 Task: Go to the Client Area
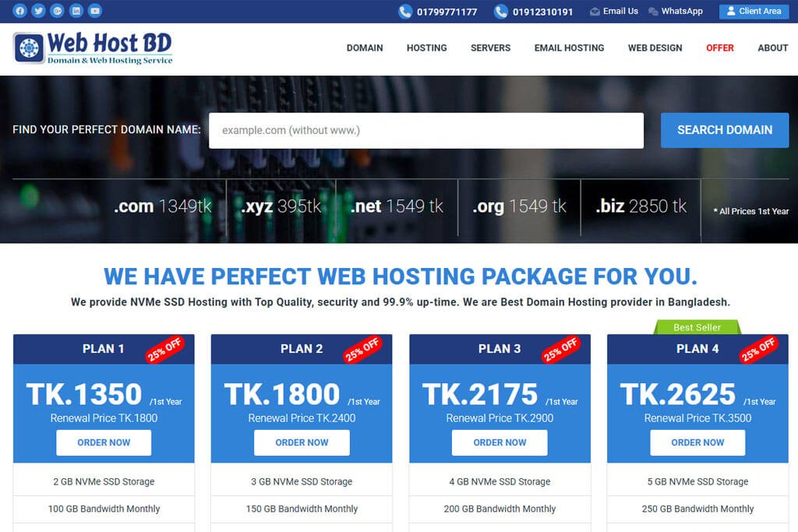click(x=753, y=11)
